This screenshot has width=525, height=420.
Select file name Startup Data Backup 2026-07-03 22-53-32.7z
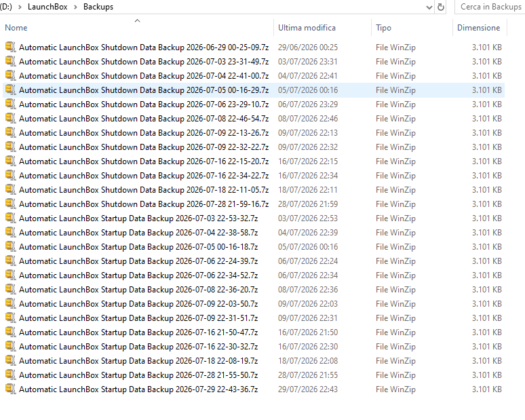138,218
